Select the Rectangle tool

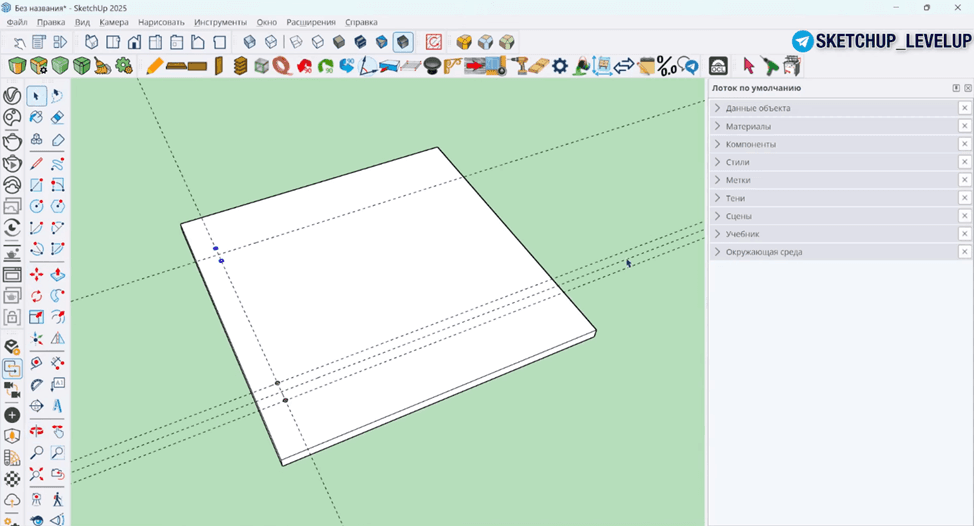point(36,185)
